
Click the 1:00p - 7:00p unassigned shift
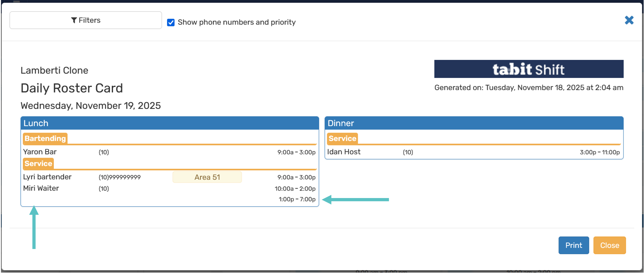tap(297, 199)
